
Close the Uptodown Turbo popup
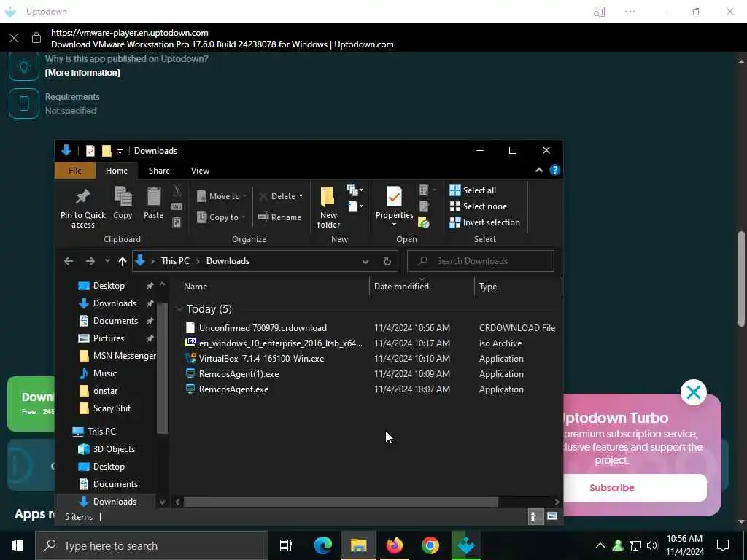coord(693,392)
